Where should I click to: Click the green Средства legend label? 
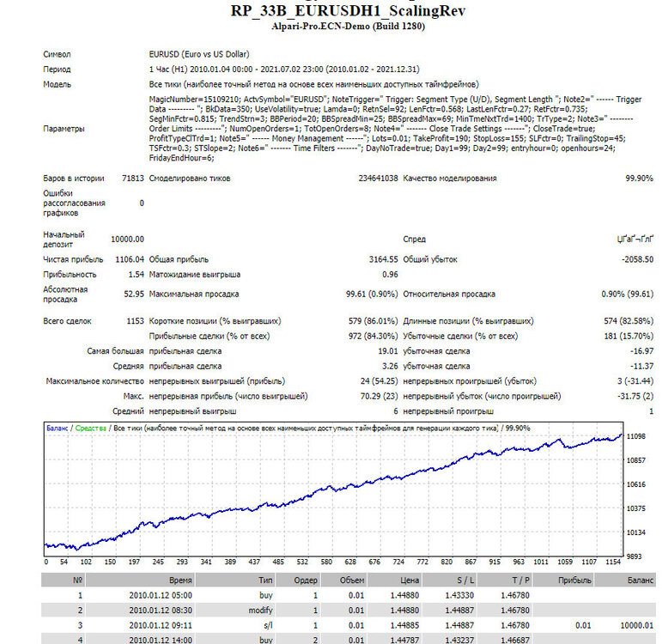click(x=91, y=428)
